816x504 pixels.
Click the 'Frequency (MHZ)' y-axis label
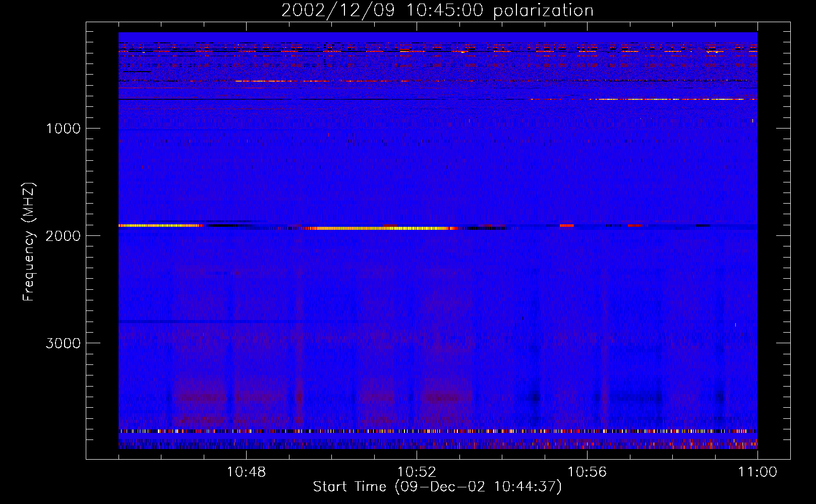click(29, 242)
